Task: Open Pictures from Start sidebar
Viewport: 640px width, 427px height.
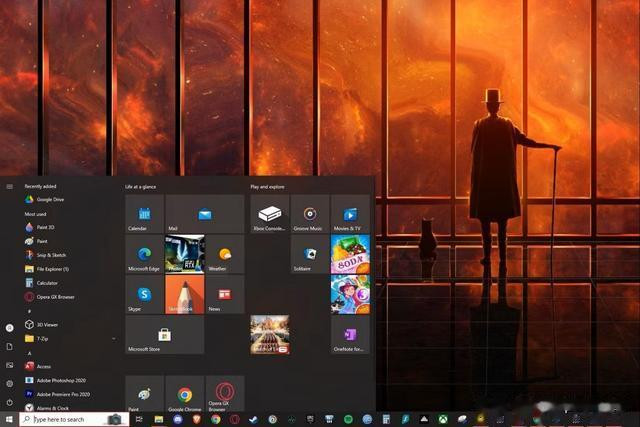Action: click(x=9, y=365)
